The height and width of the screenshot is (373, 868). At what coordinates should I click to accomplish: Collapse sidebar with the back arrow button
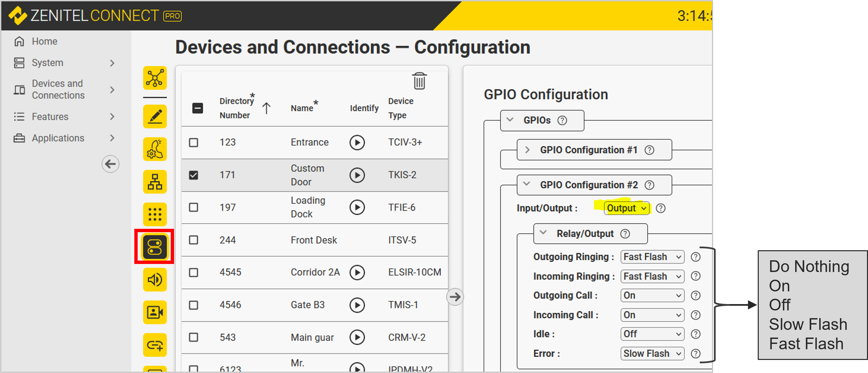click(x=110, y=164)
